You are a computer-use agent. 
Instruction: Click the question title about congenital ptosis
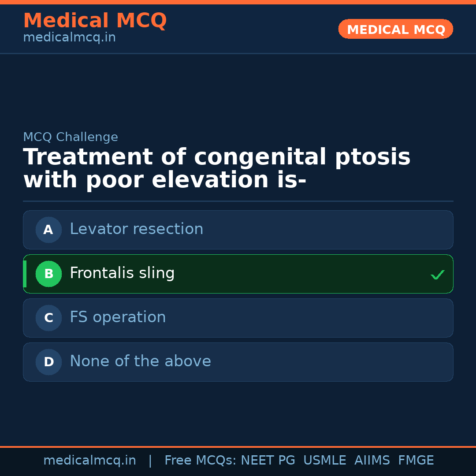(217, 168)
